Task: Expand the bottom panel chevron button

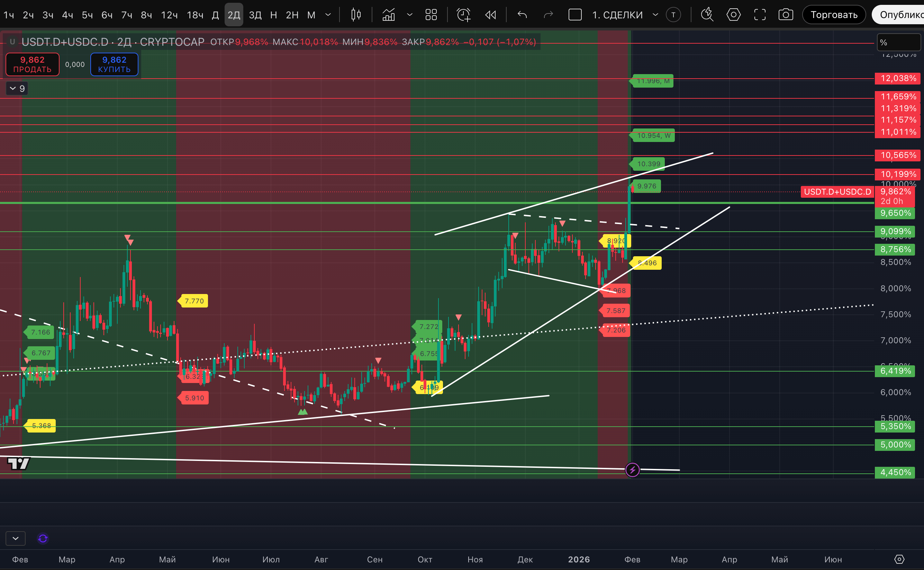Action: [16, 538]
